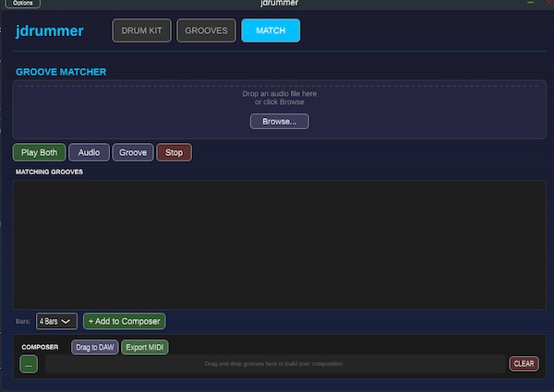The image size is (554, 392).
Task: Click the composer groove drop strip
Action: [275, 363]
